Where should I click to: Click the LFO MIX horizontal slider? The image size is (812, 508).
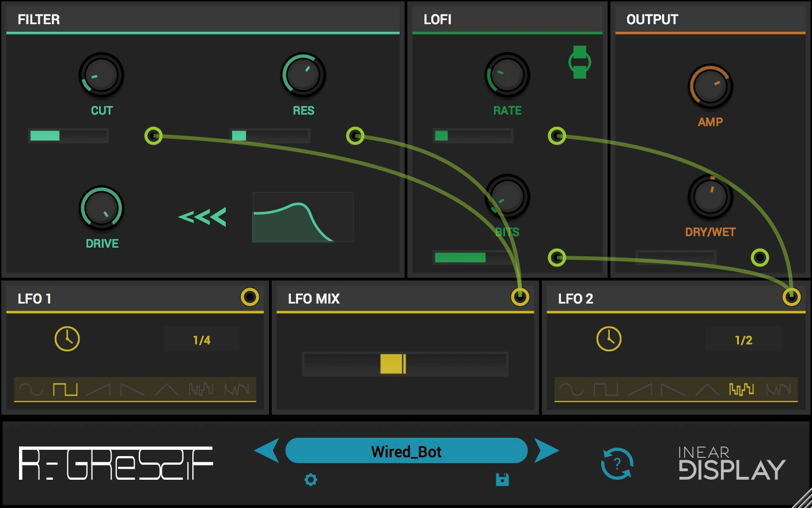pos(405,364)
